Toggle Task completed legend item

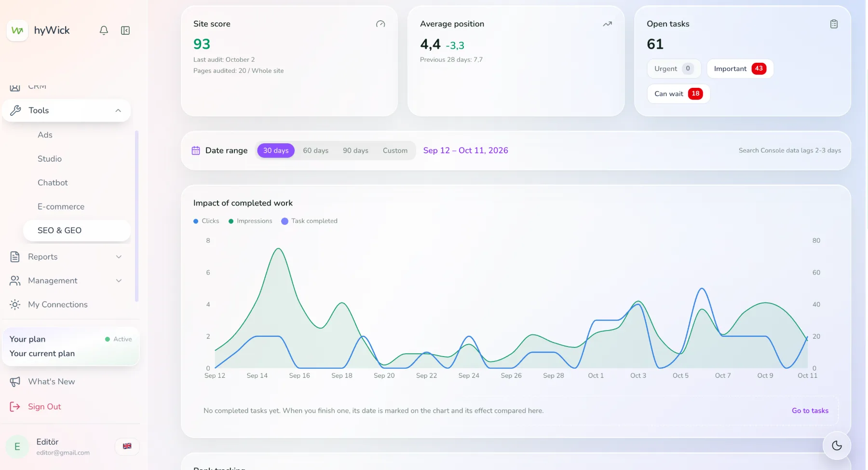(309, 221)
